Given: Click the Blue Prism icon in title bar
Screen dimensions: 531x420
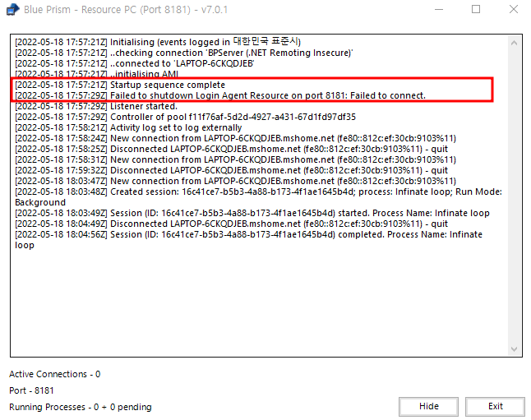Looking at the screenshot, I should pos(13,10).
